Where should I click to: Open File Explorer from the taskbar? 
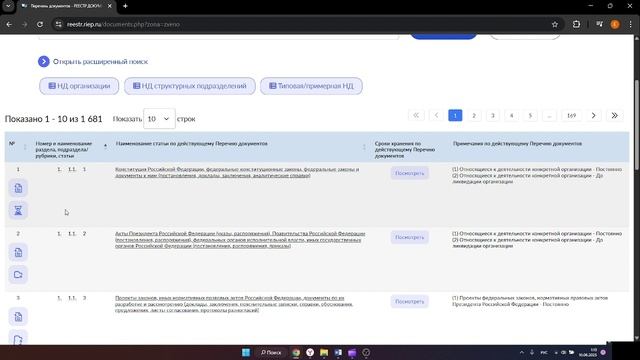click(324, 353)
